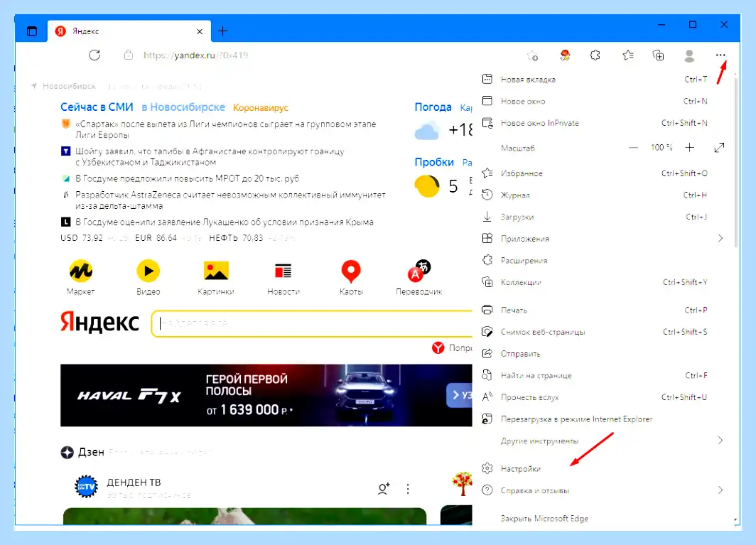
Task: Open Коронавирус link
Action: [x=260, y=107]
